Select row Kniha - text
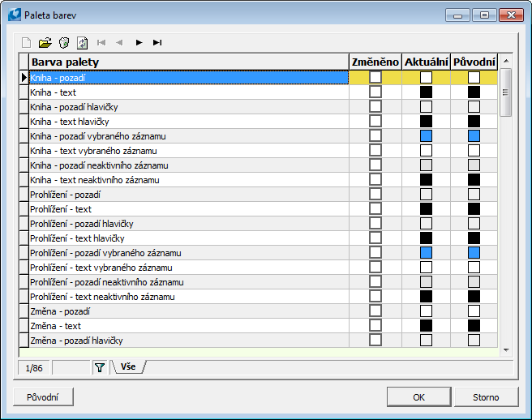Screen dimensions: 532x420 (189, 92)
